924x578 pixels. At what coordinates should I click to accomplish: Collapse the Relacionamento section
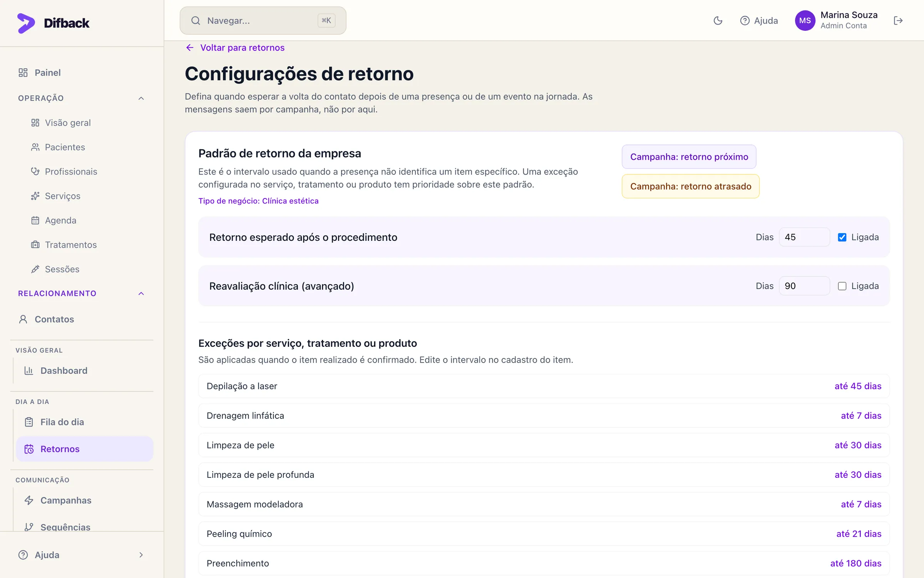click(x=141, y=294)
